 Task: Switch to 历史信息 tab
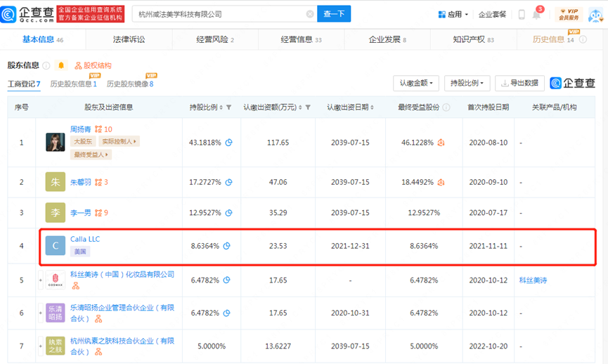tap(552, 39)
